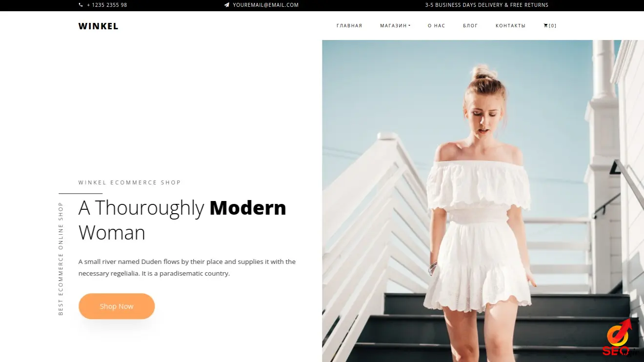Navigate to КОНТАКТЫ
Screen dimensions: 644x362
point(510,26)
